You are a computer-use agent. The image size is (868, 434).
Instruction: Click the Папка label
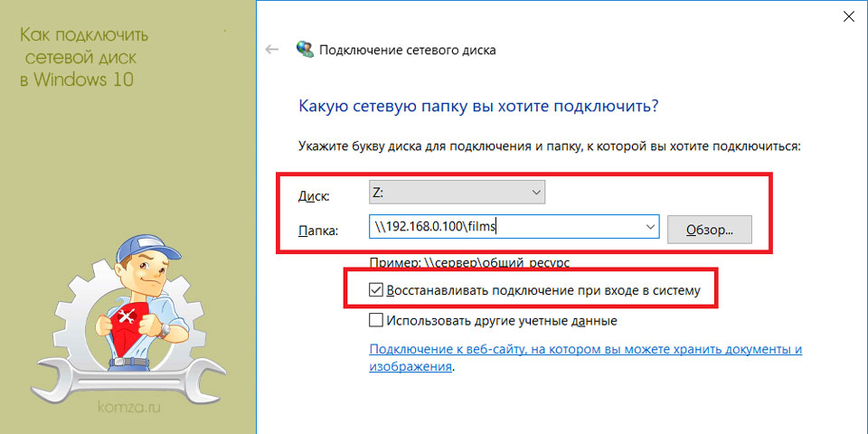point(317,231)
